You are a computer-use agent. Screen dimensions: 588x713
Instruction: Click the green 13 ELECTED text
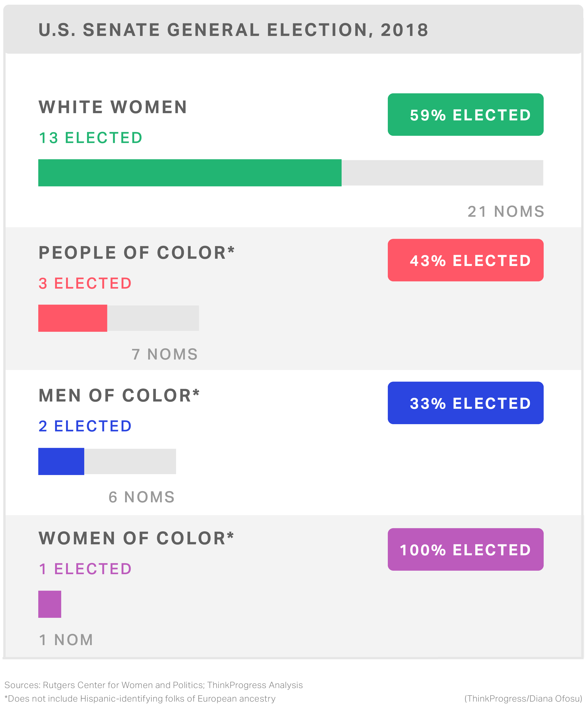[x=91, y=138]
